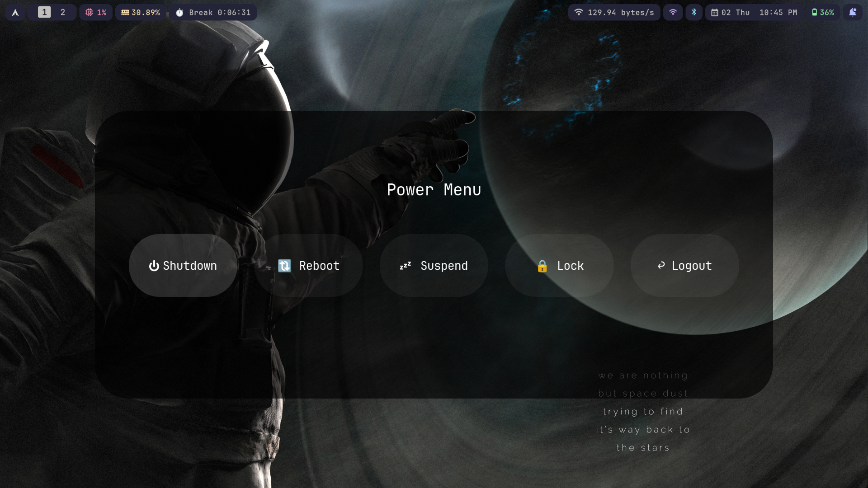Image resolution: width=868 pixels, height=488 pixels.
Task: Switch to workspace 1
Action: [x=44, y=12]
